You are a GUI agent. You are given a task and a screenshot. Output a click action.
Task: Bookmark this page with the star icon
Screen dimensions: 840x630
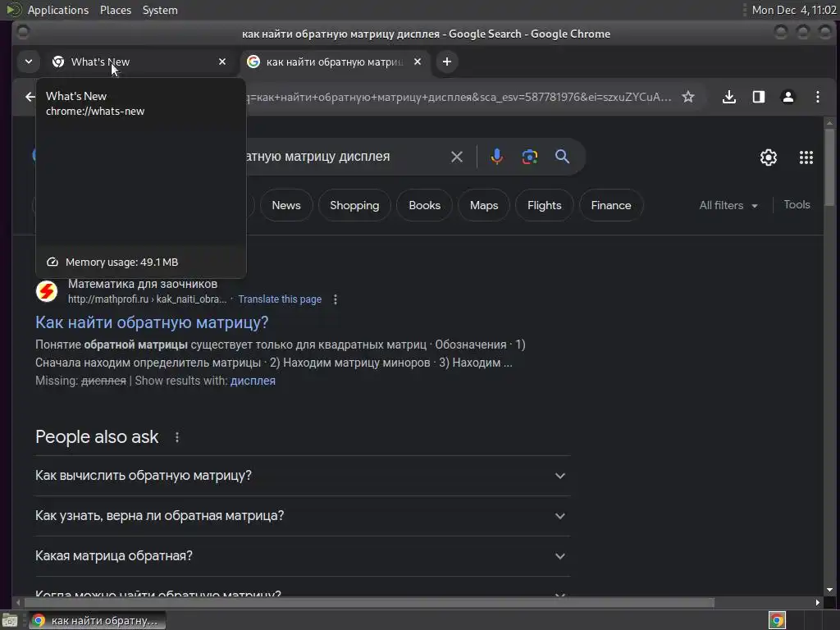[x=688, y=97]
